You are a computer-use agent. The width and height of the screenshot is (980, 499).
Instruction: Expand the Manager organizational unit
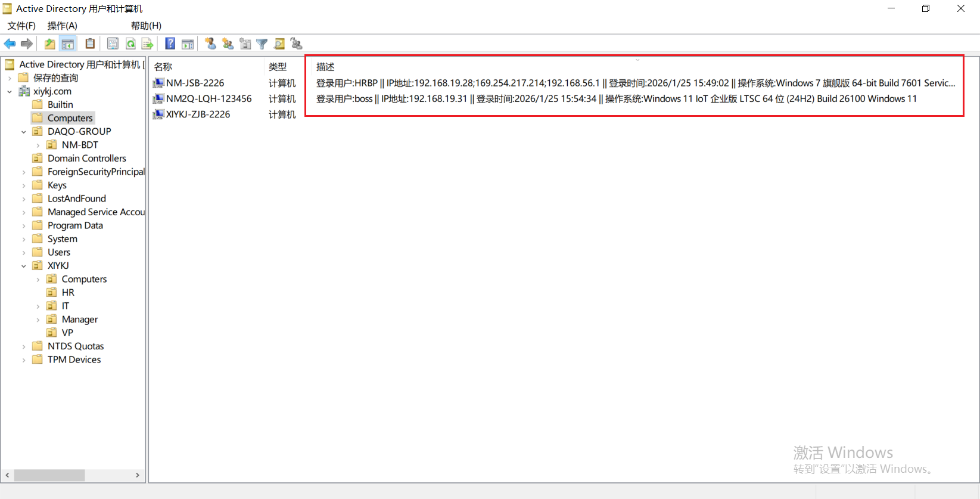tap(38, 320)
